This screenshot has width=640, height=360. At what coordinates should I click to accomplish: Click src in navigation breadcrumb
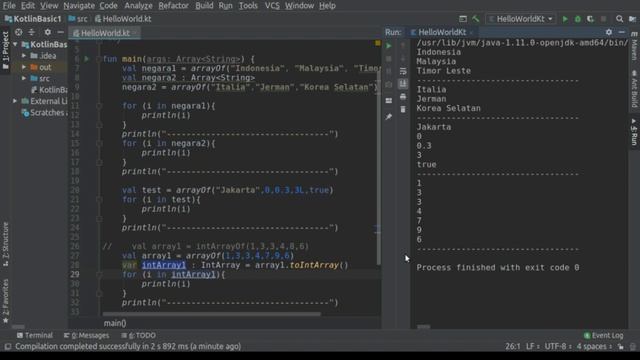(78, 19)
